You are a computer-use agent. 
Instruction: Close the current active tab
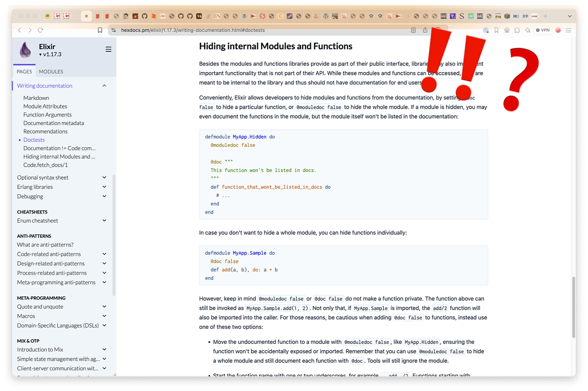coord(86,16)
